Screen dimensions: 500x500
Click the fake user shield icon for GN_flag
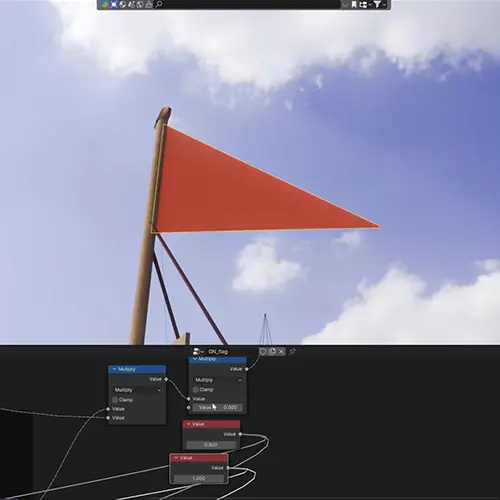pyautogui.click(x=263, y=351)
